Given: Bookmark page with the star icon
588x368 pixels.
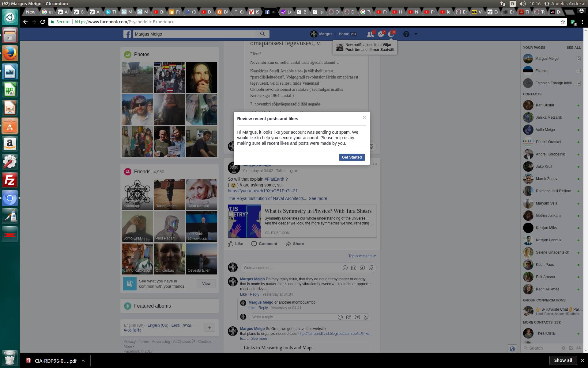Looking at the screenshot, I should click(x=563, y=22).
